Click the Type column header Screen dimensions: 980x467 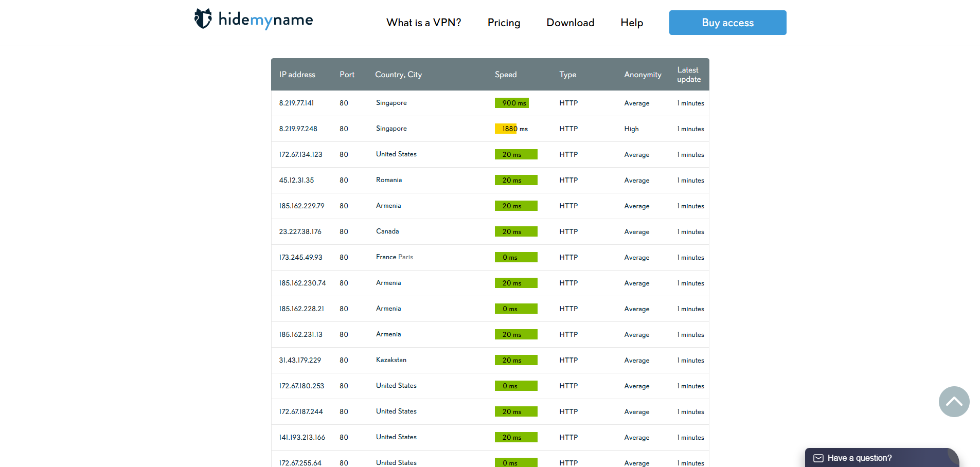coord(568,75)
